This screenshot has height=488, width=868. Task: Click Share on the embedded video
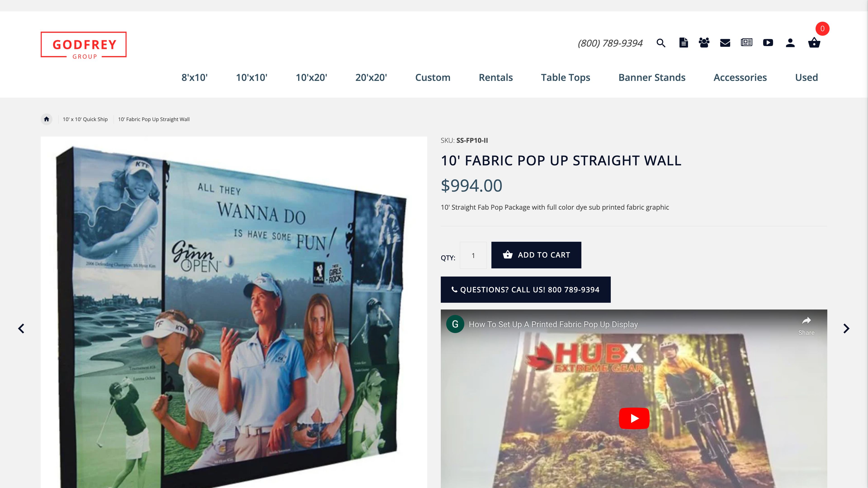[x=806, y=326]
